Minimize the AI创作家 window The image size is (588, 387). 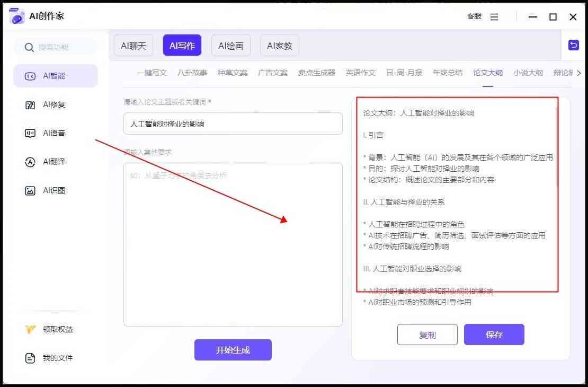click(532, 17)
